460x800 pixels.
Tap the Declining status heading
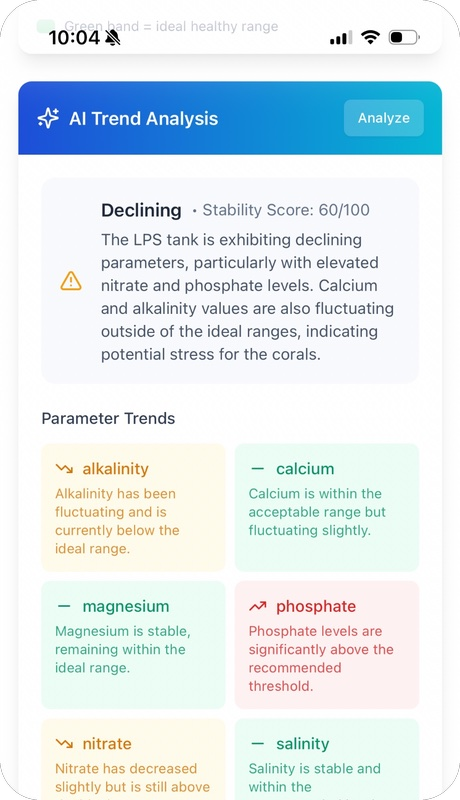(x=141, y=210)
